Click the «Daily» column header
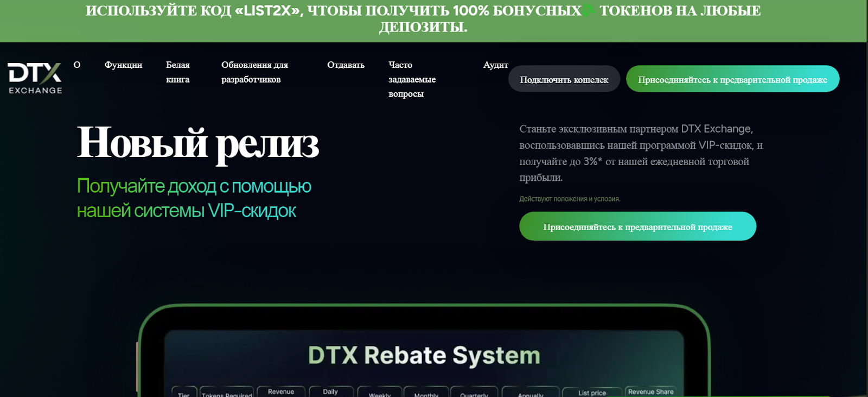This screenshot has width=868, height=397. point(330,392)
